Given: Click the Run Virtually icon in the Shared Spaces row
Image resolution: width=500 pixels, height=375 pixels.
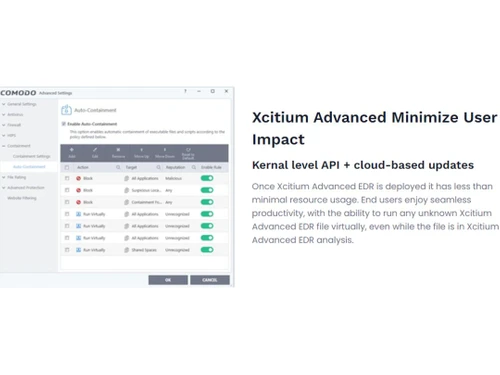Looking at the screenshot, I should (x=78, y=250).
